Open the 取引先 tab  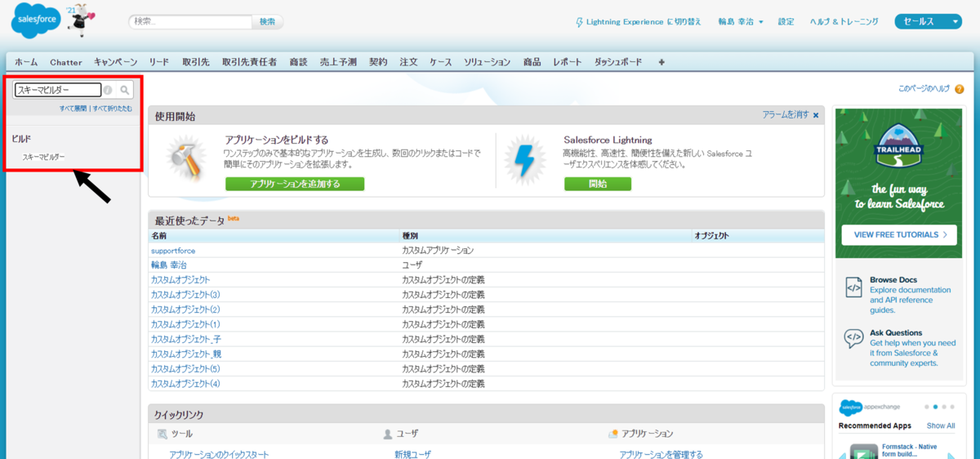196,62
